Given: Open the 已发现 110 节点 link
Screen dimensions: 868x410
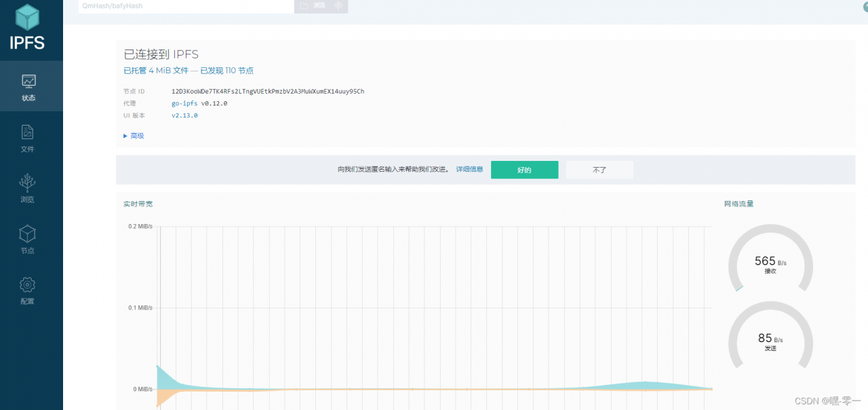Looking at the screenshot, I should point(226,71).
